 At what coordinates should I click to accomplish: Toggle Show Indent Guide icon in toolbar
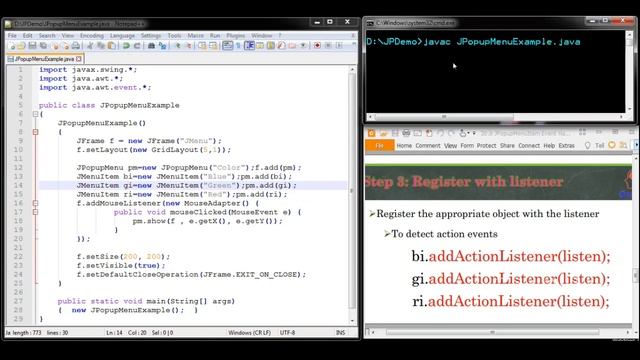(x=250, y=46)
